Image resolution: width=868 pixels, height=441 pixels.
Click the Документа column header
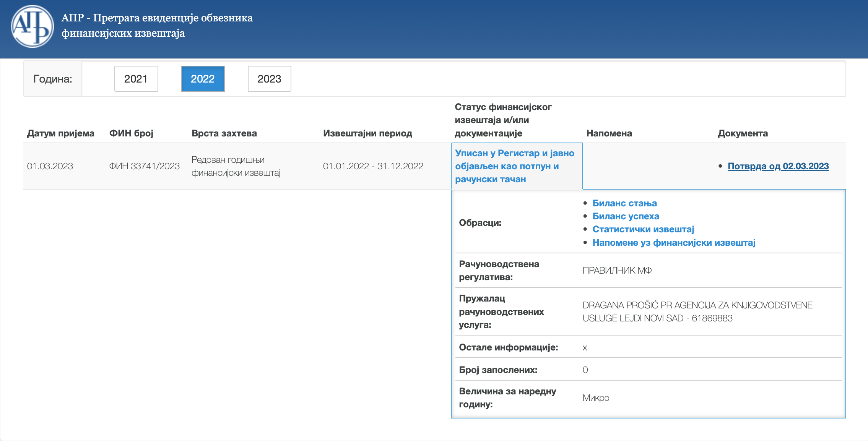pos(743,133)
